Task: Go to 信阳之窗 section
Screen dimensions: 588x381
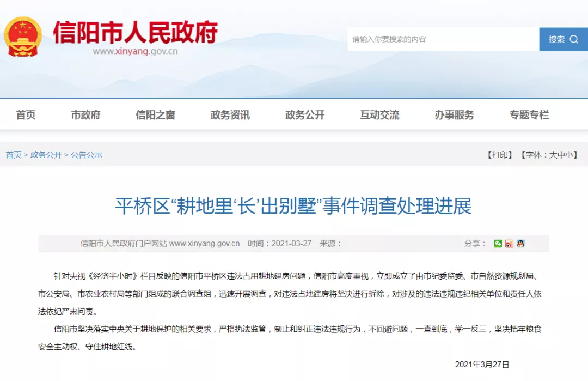Action: pyautogui.click(x=155, y=115)
